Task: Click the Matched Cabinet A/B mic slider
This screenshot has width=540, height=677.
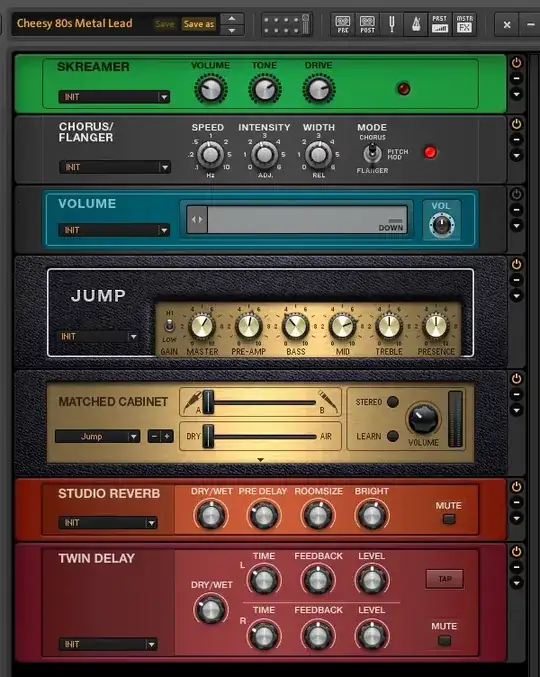Action: (x=260, y=402)
